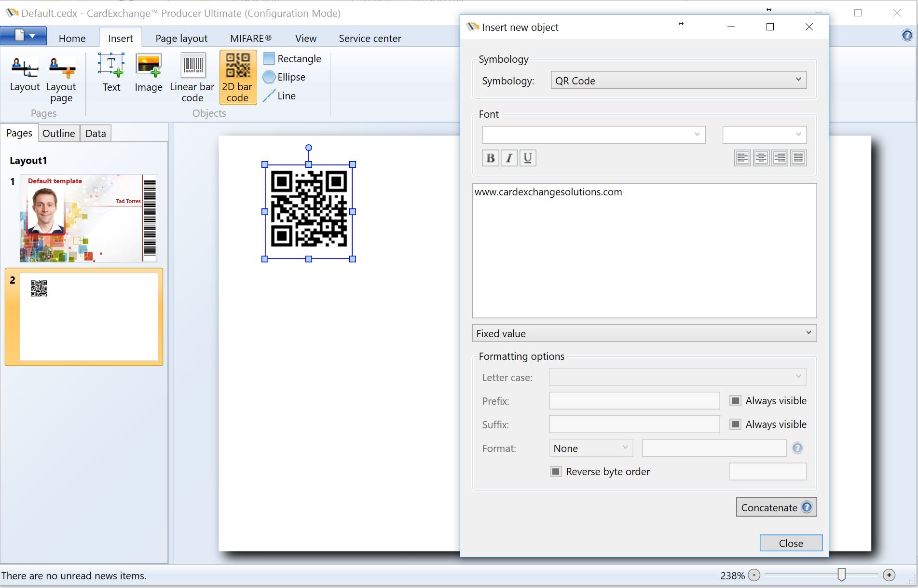Toggle Italic font style
Screen dimensions: 918x588
pos(509,158)
